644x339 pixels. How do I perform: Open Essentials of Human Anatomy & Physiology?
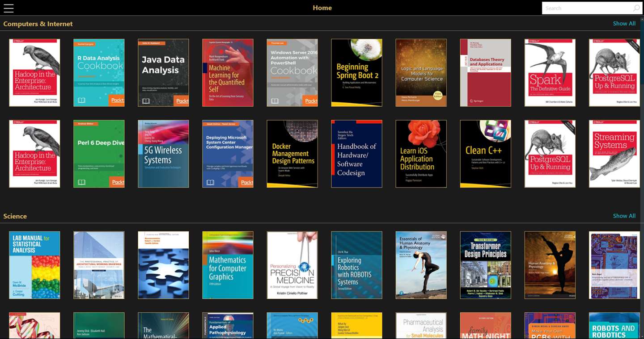[421, 265]
